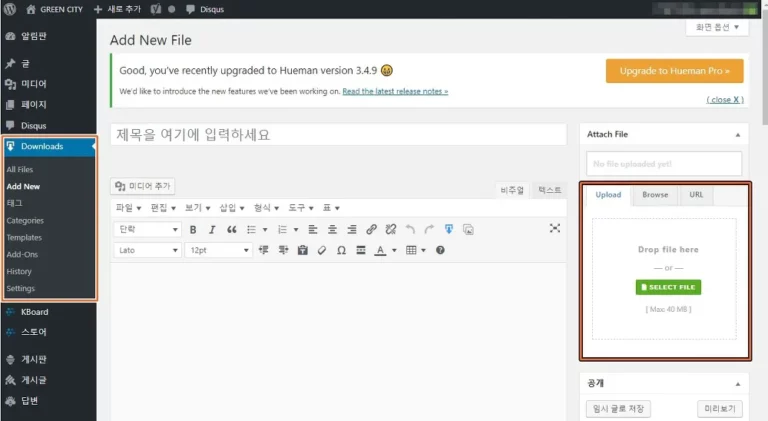Switch editor to 텍스트 text tab

pos(550,190)
